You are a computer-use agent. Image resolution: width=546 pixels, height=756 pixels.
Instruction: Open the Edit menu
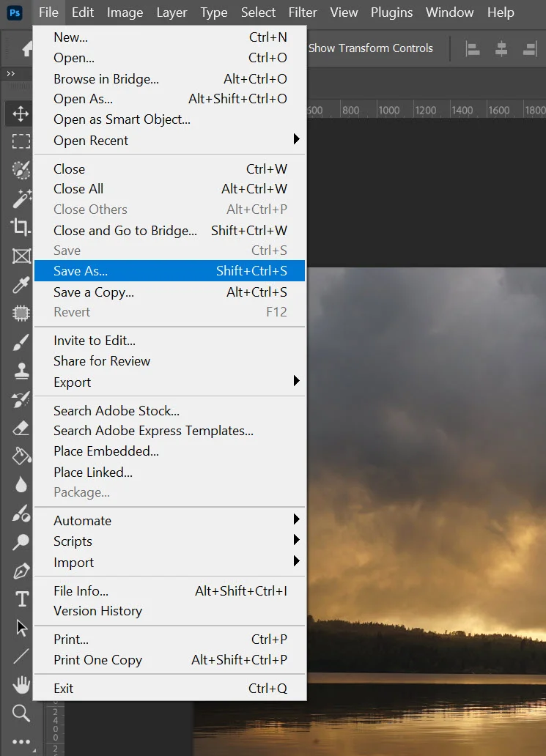[83, 12]
